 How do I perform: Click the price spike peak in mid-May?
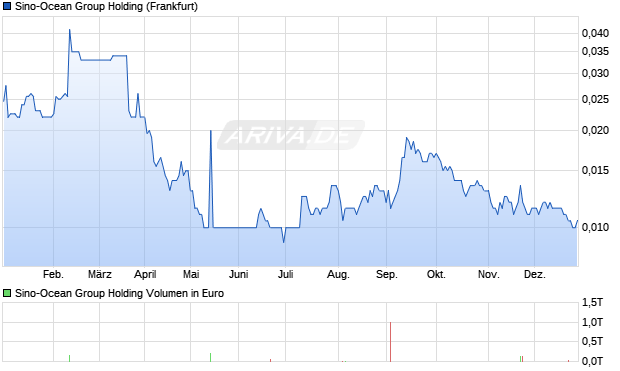[x=211, y=131]
